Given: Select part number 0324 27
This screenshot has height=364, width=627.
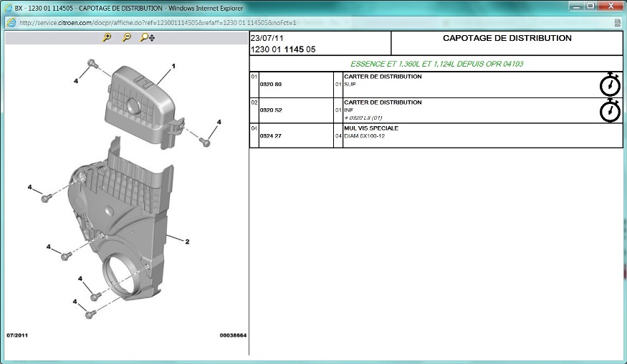Looking at the screenshot, I should pos(271,136).
